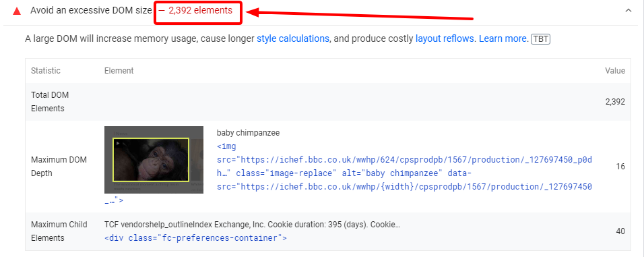Select the Maximum DOM Depth label

[59, 167]
